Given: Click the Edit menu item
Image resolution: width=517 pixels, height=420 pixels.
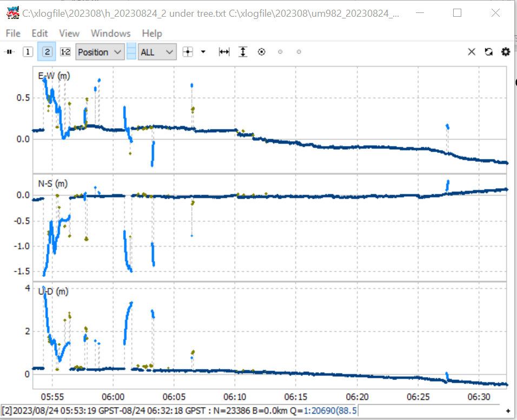Looking at the screenshot, I should tap(39, 34).
